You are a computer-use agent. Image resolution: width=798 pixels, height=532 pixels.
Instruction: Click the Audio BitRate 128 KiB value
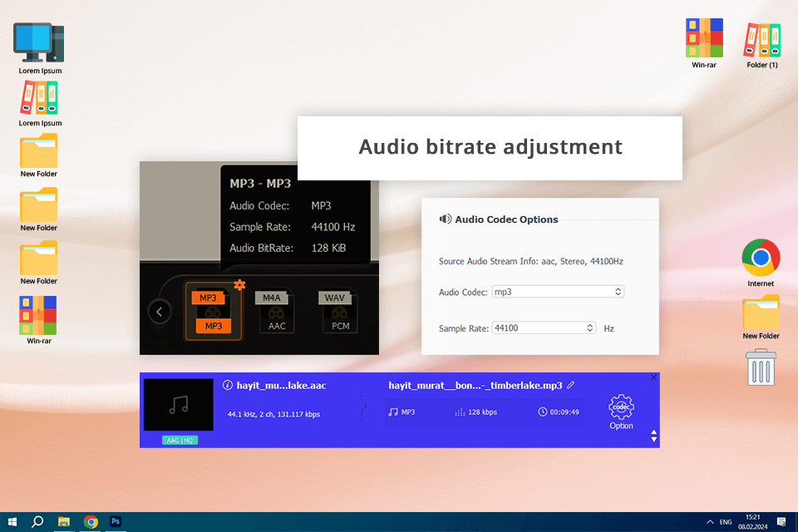[x=329, y=248]
